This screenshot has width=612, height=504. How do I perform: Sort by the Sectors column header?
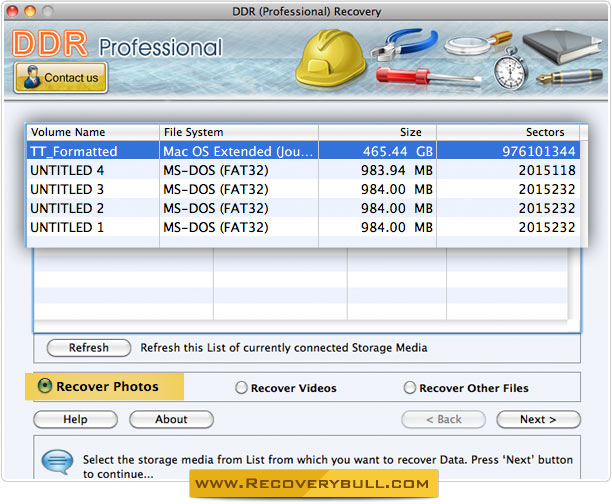click(508, 132)
